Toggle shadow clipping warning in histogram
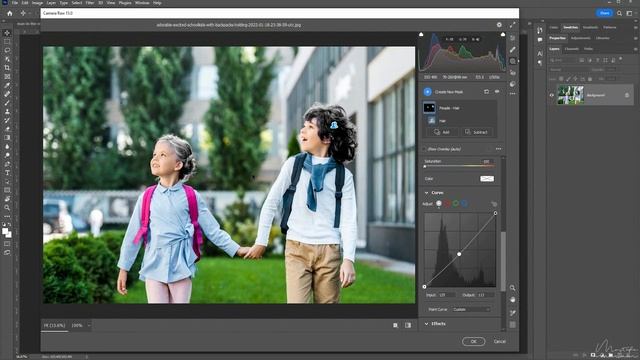Screen dimensions: 640x360 click(421, 35)
